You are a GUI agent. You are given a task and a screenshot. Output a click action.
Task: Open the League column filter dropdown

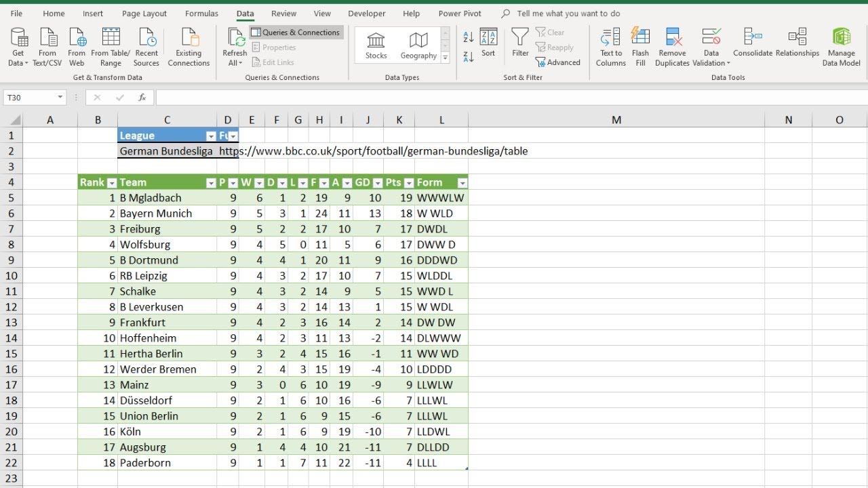[x=211, y=136]
